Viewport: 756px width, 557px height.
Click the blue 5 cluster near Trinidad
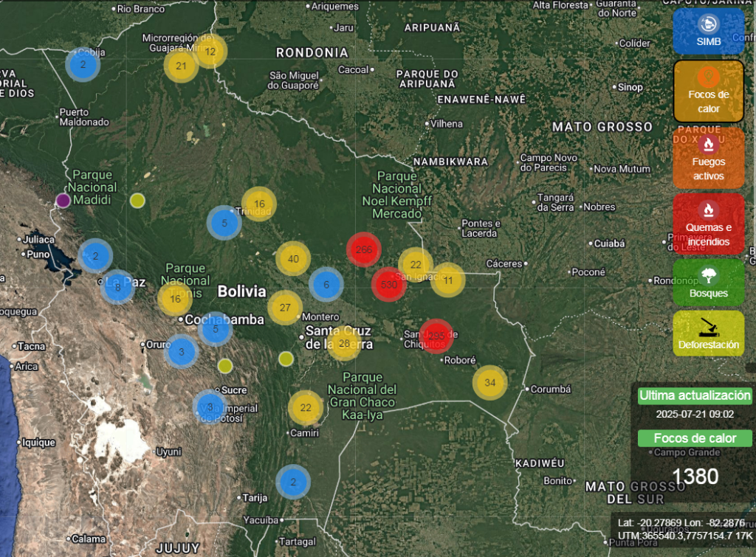[x=224, y=223]
